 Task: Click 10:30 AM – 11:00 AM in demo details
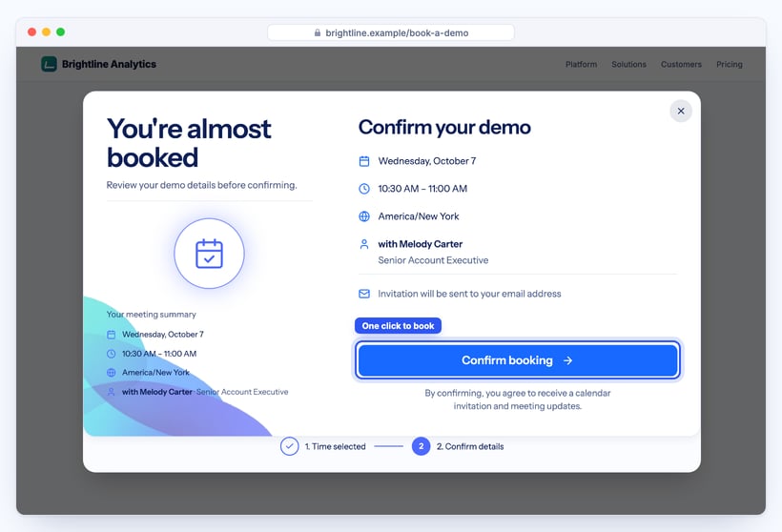422,189
